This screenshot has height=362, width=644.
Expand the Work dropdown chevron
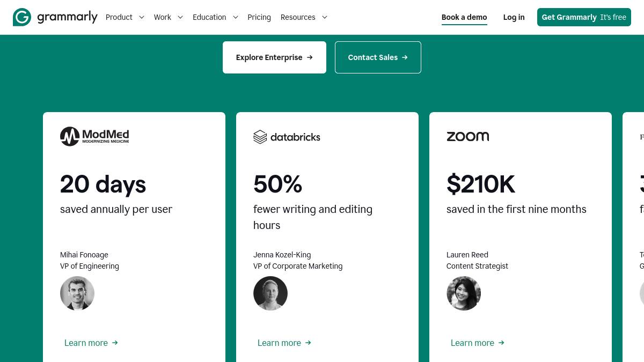pos(180,17)
